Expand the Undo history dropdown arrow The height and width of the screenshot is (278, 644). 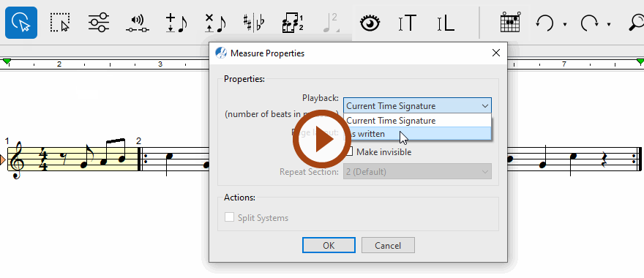[565, 25]
